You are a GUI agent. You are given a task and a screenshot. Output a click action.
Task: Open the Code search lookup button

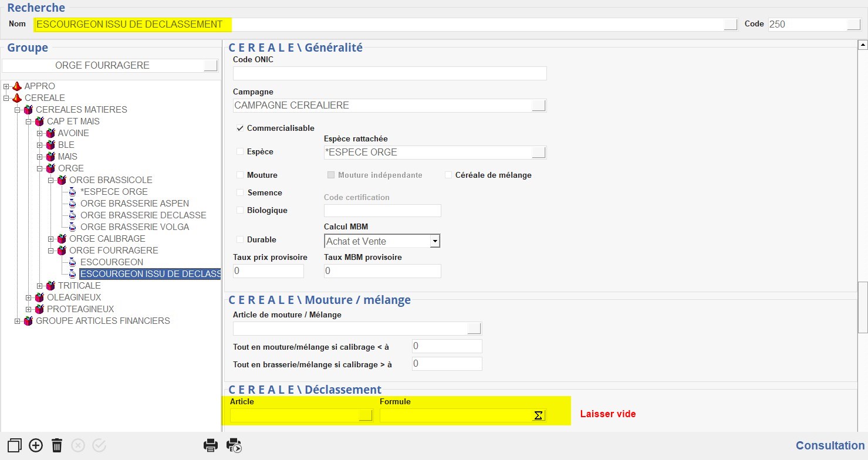click(853, 25)
